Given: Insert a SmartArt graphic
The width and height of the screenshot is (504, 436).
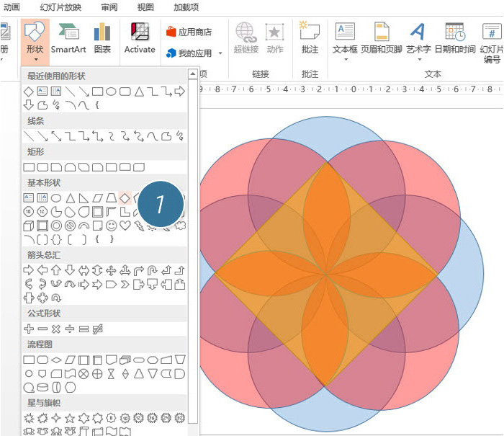Looking at the screenshot, I should (x=68, y=38).
